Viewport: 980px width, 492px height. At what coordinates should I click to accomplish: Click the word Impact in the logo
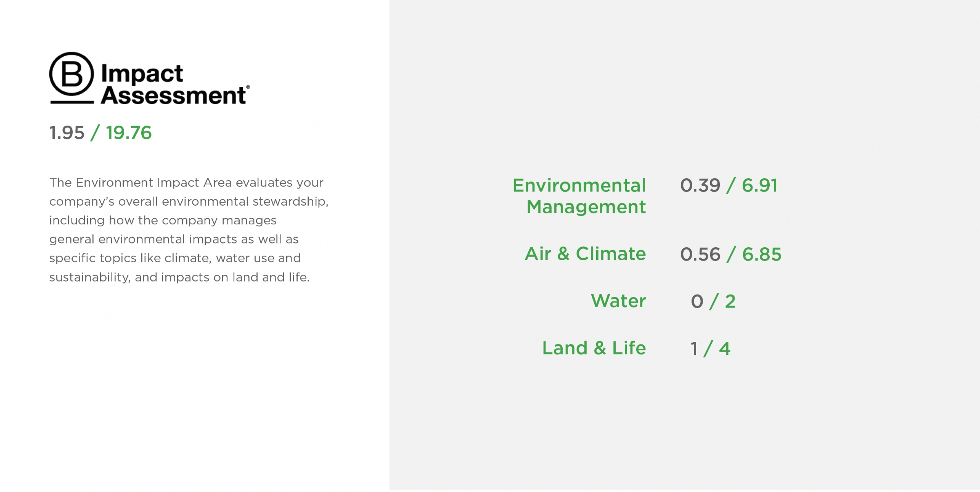pos(142,74)
